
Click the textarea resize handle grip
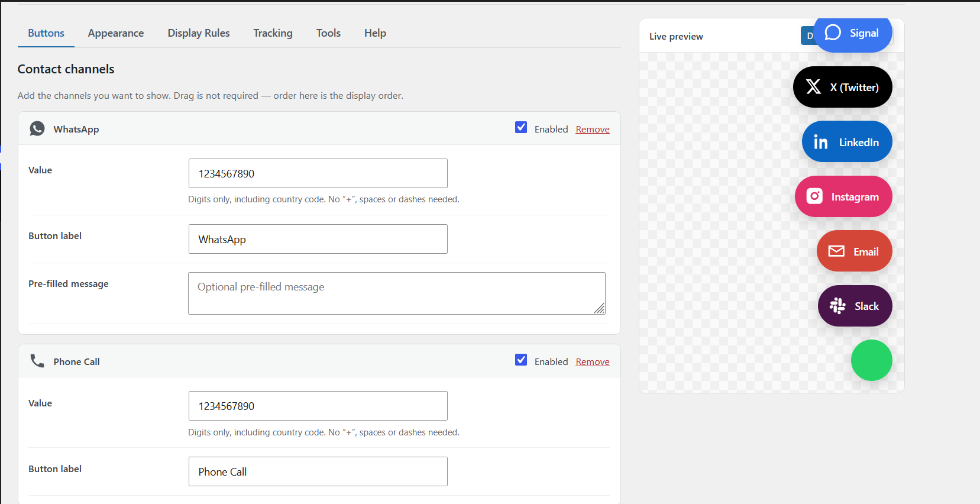pos(600,309)
